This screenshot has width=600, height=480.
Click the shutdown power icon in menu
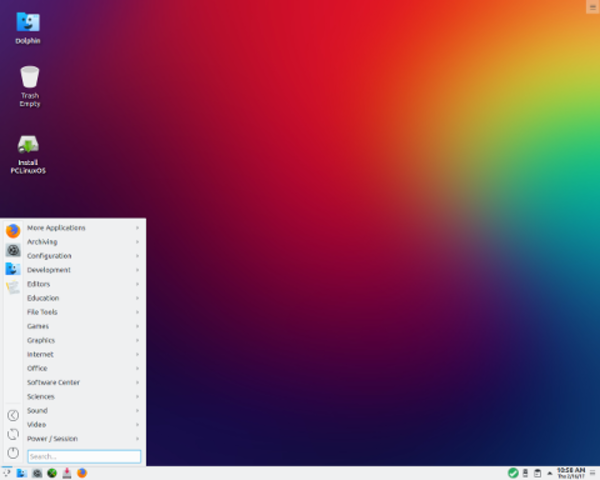(13, 453)
